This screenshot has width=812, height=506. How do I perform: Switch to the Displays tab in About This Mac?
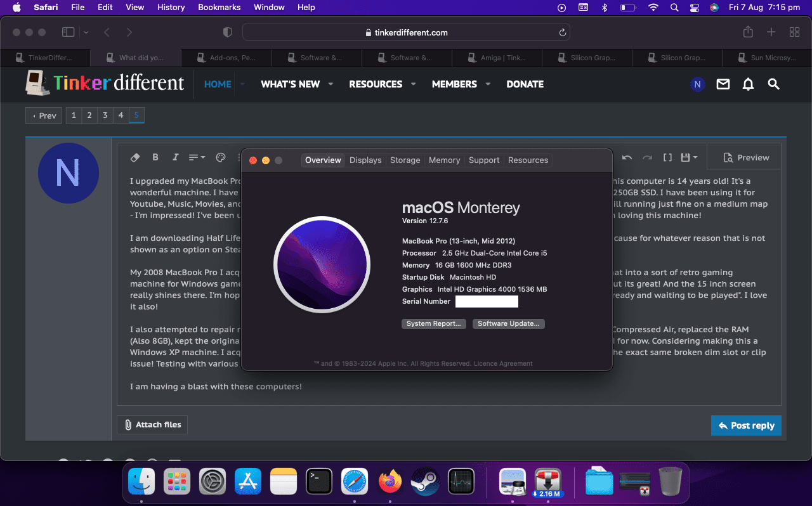365,160
